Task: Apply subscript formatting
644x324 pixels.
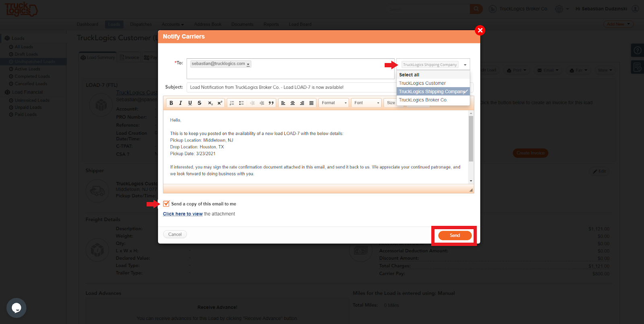Action: pyautogui.click(x=210, y=103)
